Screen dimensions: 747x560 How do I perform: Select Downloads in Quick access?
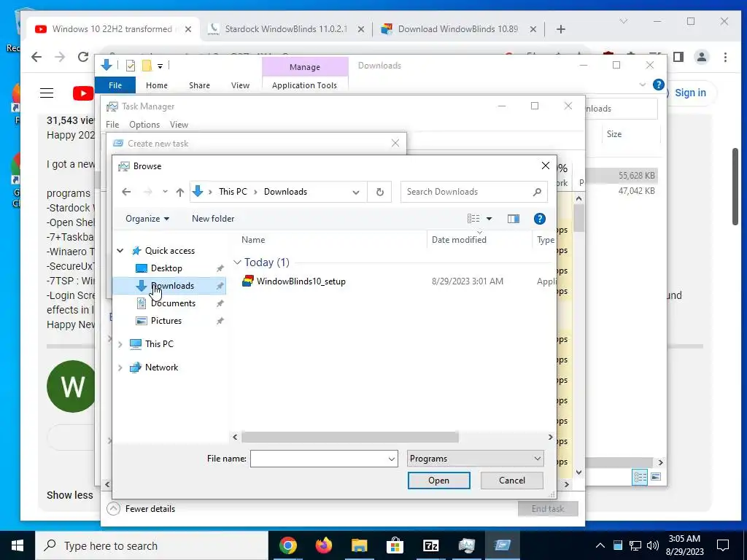pos(169,286)
